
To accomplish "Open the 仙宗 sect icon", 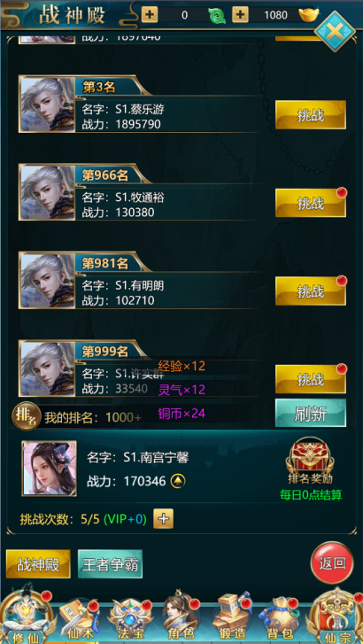I will 336,617.
